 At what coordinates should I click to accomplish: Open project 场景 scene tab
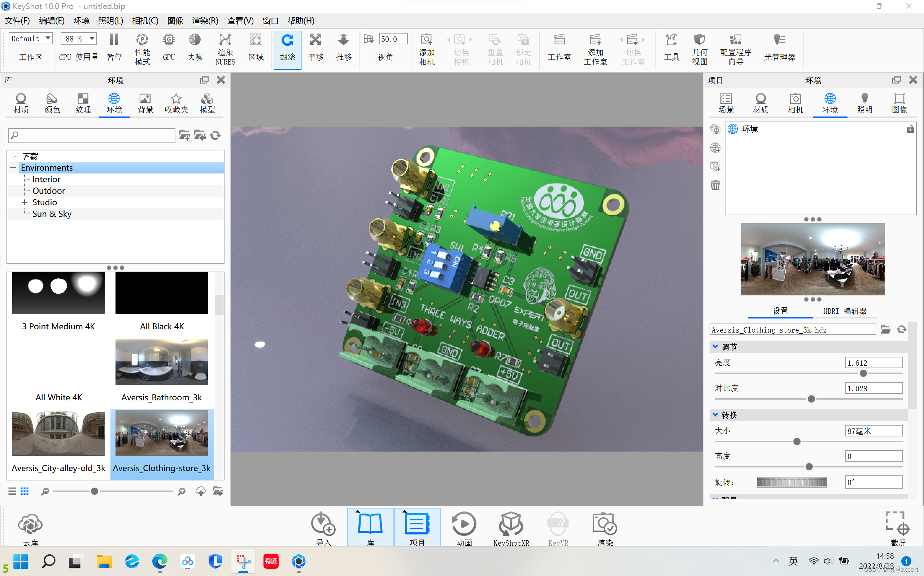[726, 103]
